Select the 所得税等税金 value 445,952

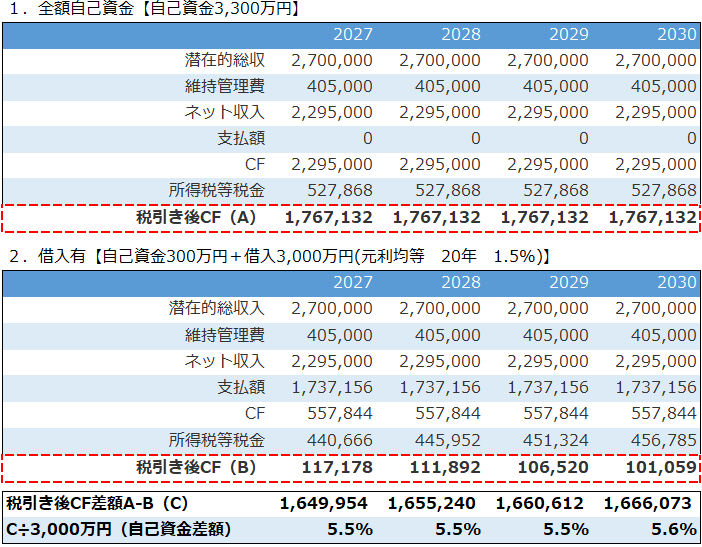pos(447,439)
